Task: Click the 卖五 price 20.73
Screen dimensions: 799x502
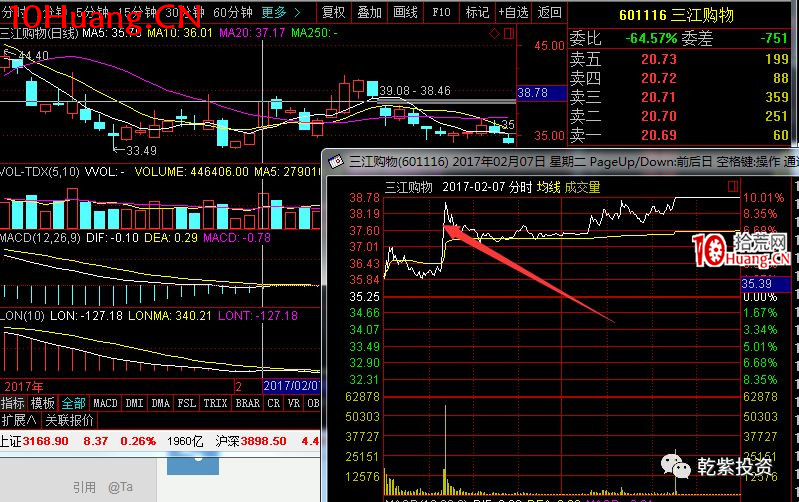Action: click(658, 59)
